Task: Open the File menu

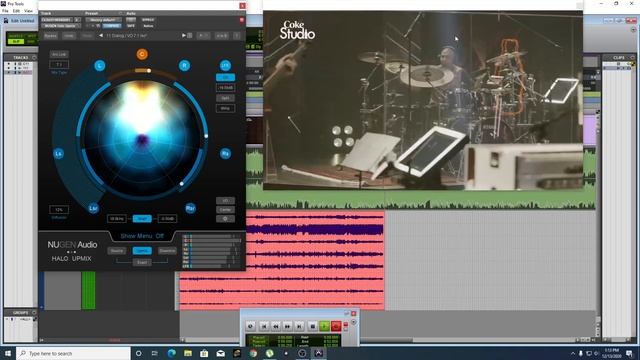Action: tap(5, 11)
